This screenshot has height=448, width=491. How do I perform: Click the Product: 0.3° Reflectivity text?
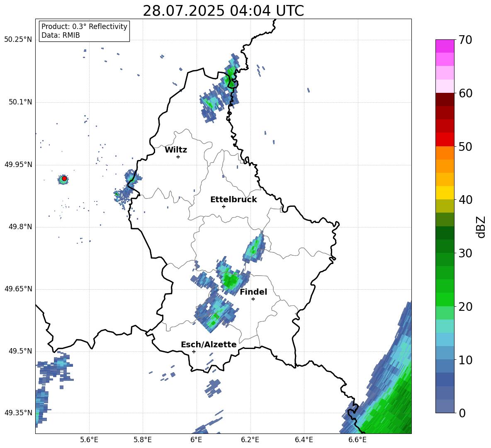tap(84, 26)
